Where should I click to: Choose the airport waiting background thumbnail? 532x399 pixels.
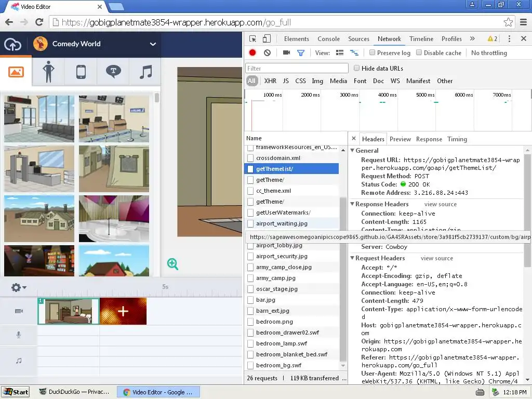point(39,119)
